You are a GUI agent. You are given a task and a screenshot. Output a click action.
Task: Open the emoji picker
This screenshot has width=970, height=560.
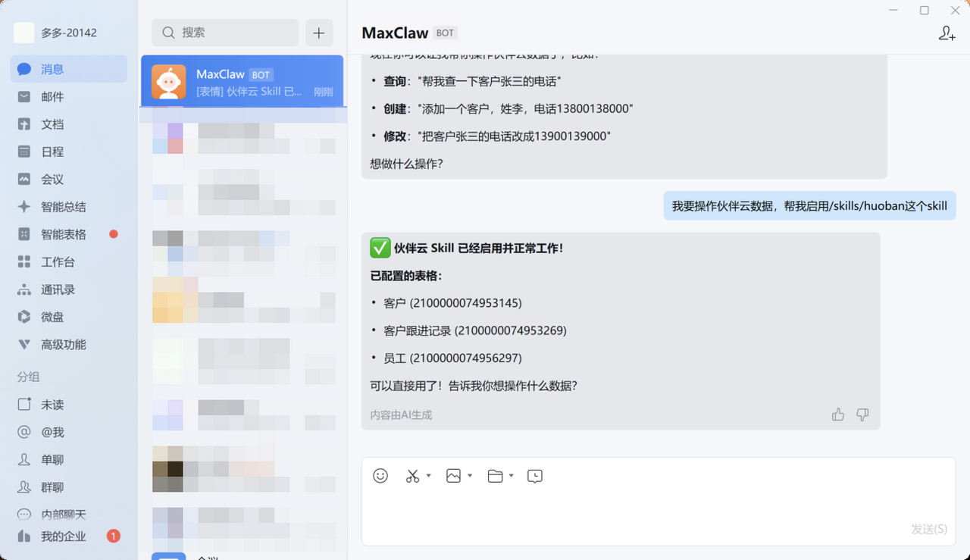tap(380, 476)
